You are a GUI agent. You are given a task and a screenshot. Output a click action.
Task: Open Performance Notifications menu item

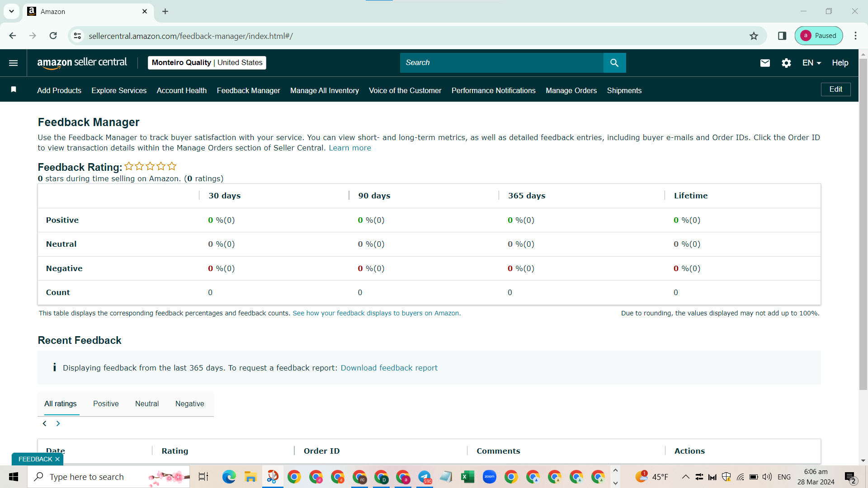[x=494, y=90]
